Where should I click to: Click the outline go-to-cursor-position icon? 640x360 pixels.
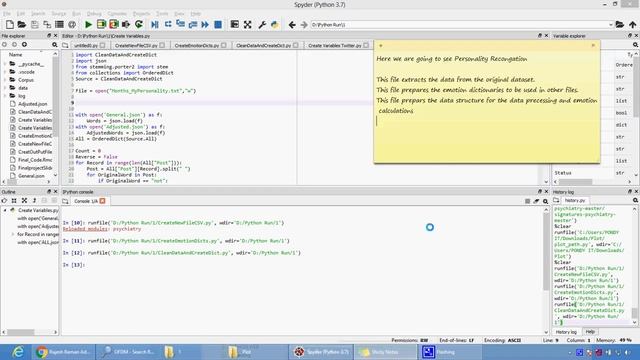click(4, 200)
